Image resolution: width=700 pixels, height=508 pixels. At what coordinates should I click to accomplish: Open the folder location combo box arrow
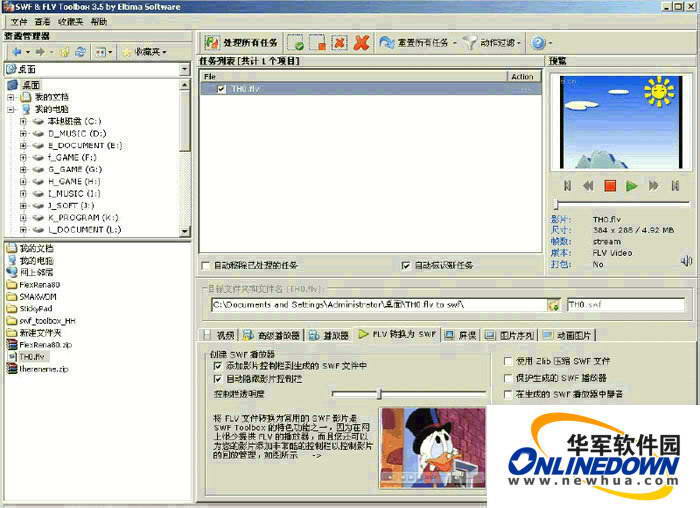pos(184,69)
